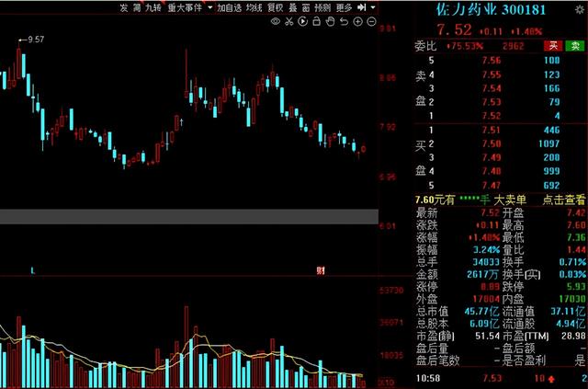Open the 复权 option
588x389 pixels.
tap(276, 7)
